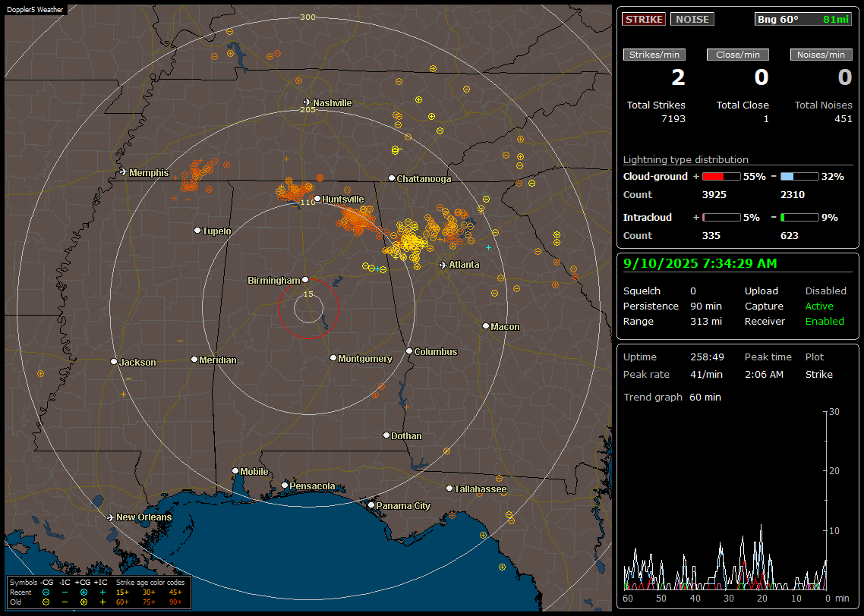This screenshot has height=616, width=864.
Task: Click the Old +CG yellow legend symbol
Action: point(84,602)
